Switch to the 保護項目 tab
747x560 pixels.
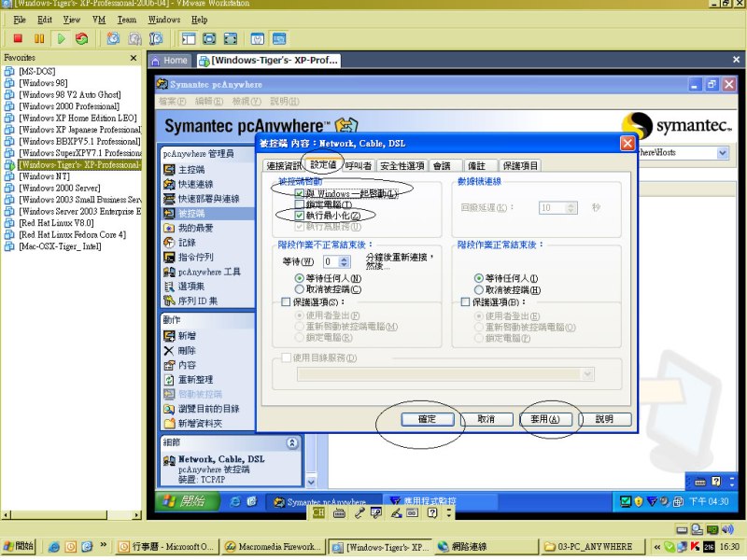pos(520,166)
